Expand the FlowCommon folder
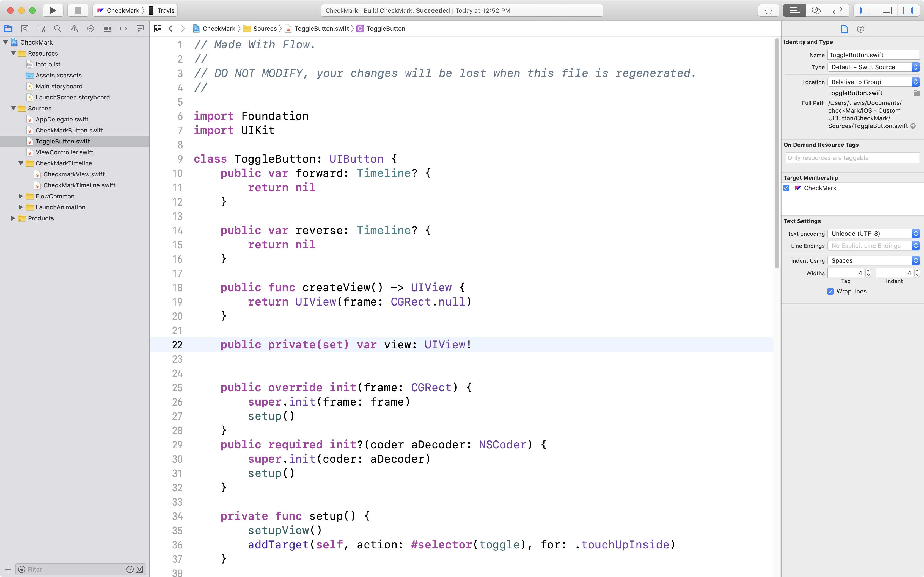This screenshot has width=924, height=577. [x=21, y=196]
